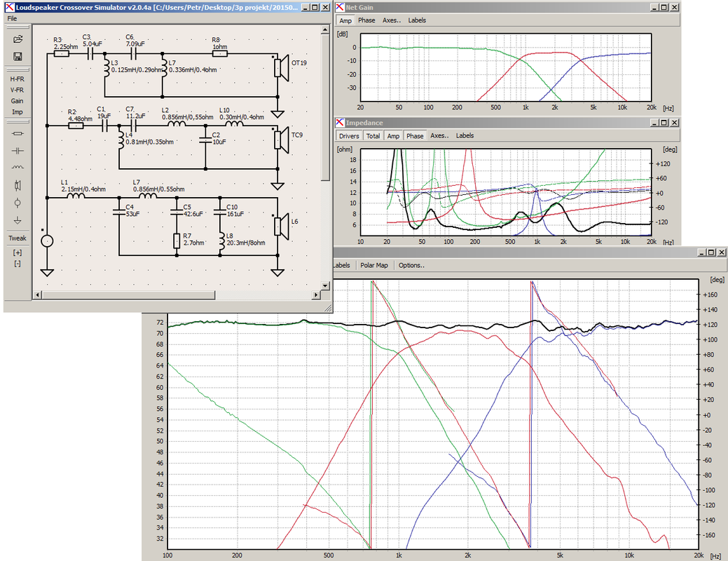Toggle Phase in the Net Gain window

366,20
